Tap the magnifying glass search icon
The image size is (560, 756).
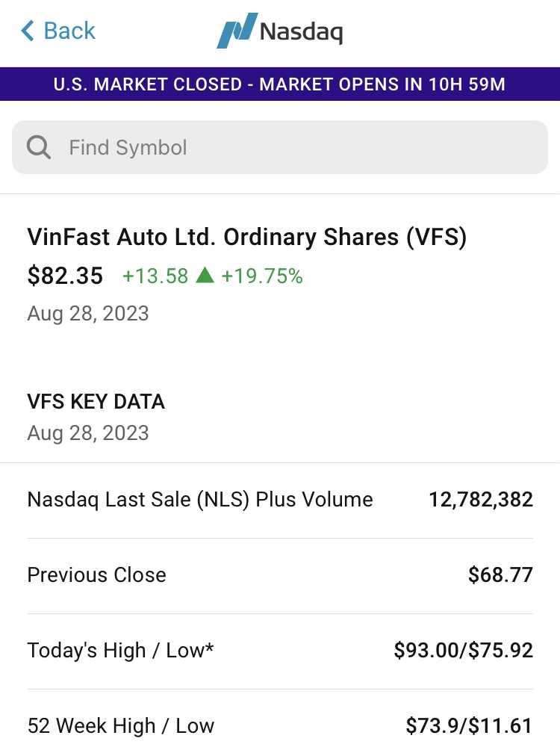(x=39, y=147)
